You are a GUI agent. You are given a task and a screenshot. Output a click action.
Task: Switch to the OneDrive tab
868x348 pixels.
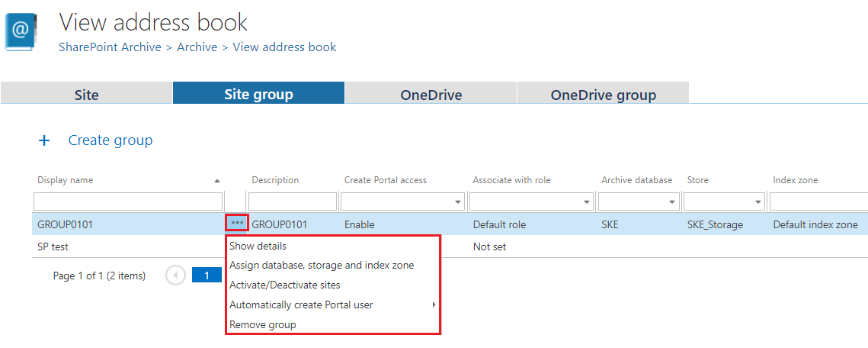click(431, 95)
